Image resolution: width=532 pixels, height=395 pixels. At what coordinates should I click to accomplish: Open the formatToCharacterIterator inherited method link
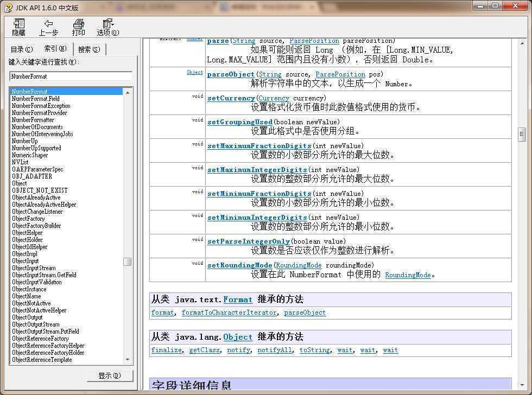coord(229,313)
